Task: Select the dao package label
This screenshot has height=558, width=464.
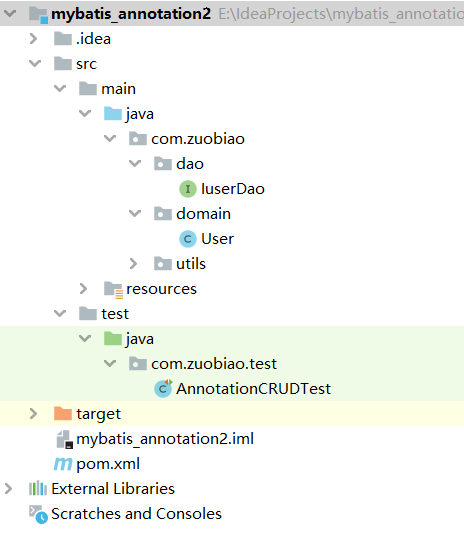Action: pyautogui.click(x=190, y=164)
